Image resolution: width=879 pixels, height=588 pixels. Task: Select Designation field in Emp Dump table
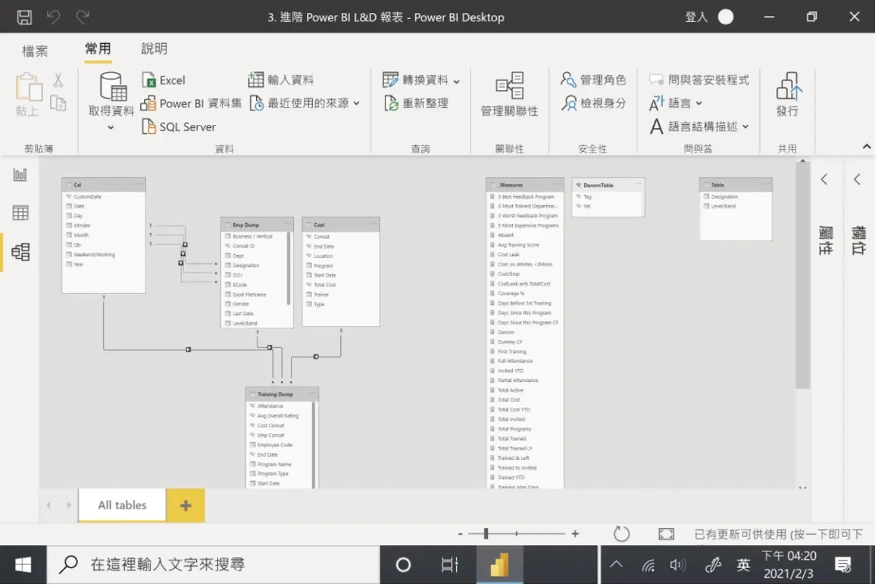pos(246,266)
